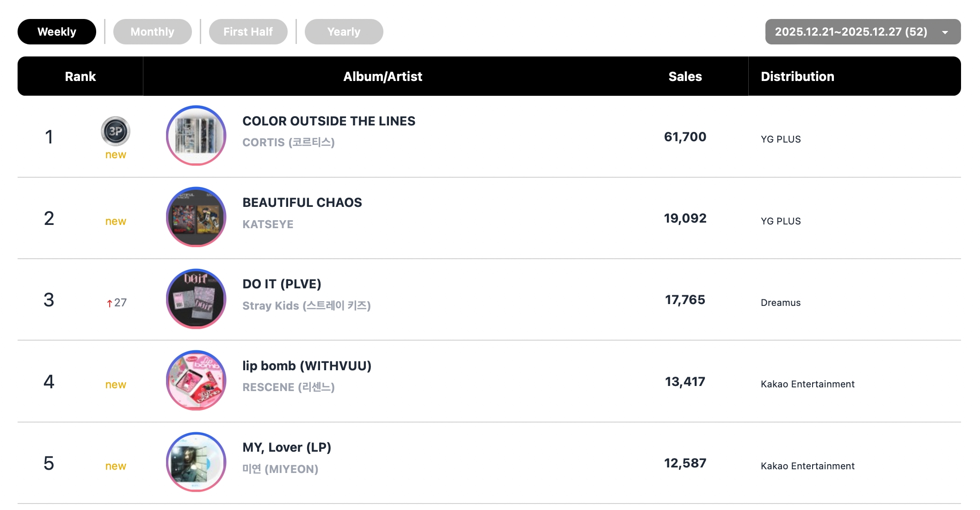Click the DO IT (PLVE) album cover
Screen dimensions: 980x510
tap(196, 299)
